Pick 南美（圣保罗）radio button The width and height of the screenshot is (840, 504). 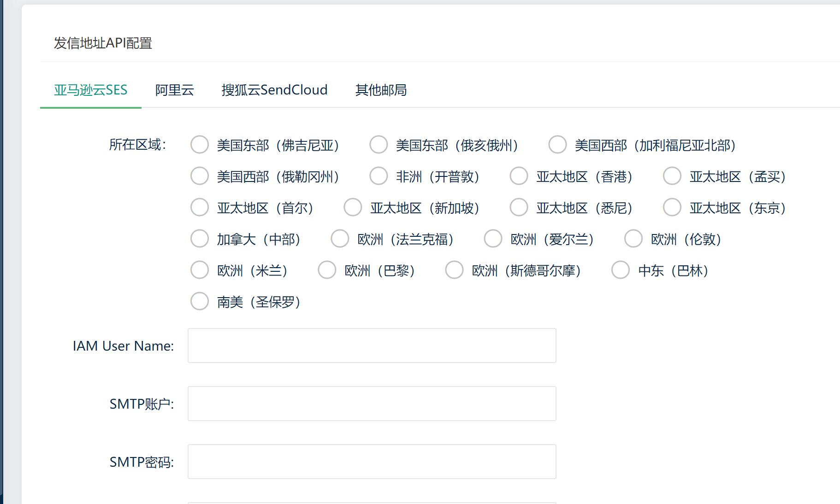[x=200, y=301]
